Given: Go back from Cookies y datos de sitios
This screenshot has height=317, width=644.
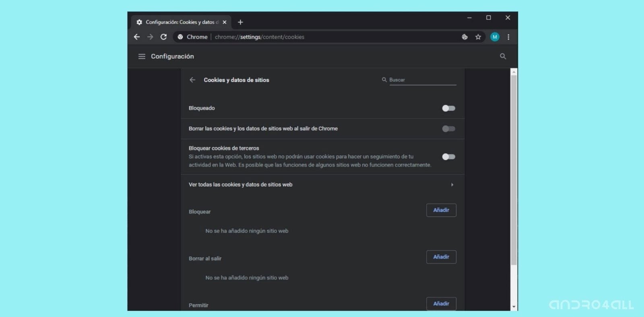Looking at the screenshot, I should click(192, 80).
